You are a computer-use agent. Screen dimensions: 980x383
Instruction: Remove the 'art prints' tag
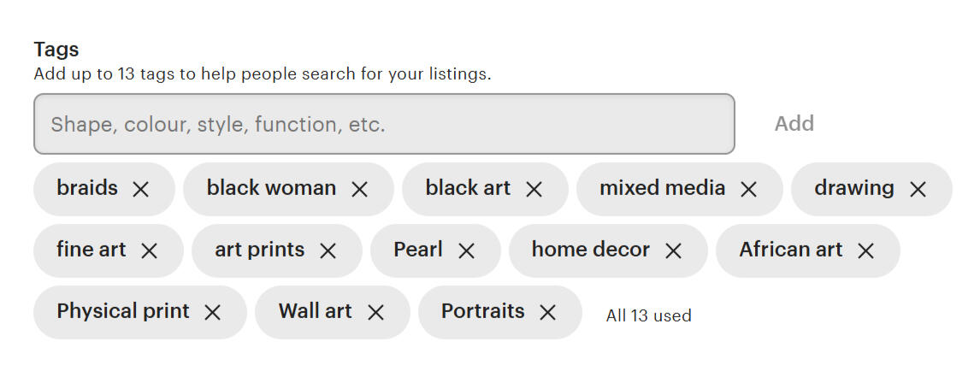click(328, 250)
